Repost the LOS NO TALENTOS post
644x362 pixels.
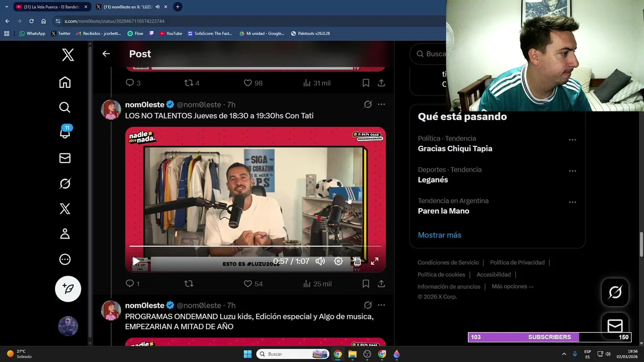pos(189,284)
